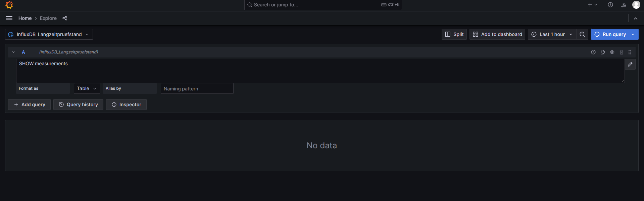
Task: Collapse query A editor row
Action: coord(13,52)
